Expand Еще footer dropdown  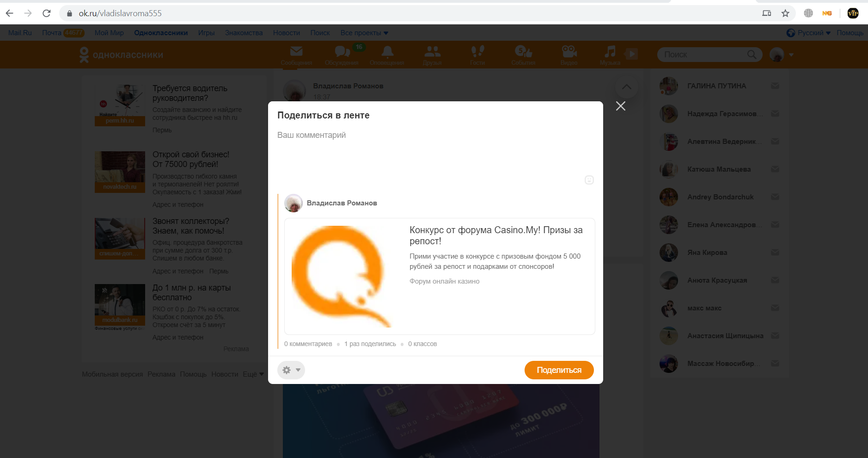coord(253,374)
